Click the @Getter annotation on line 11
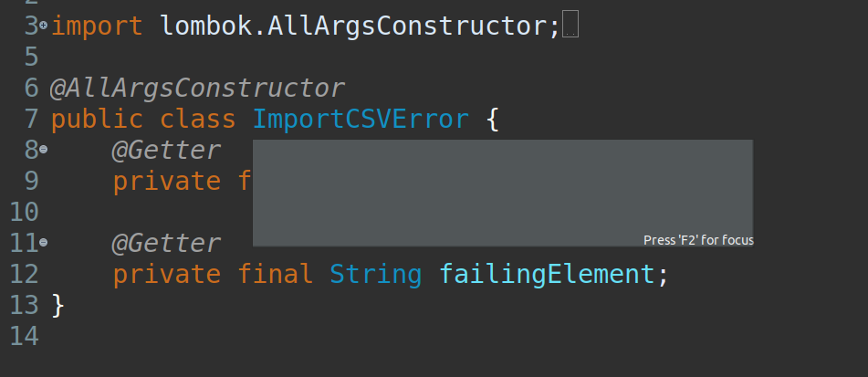 167,244
